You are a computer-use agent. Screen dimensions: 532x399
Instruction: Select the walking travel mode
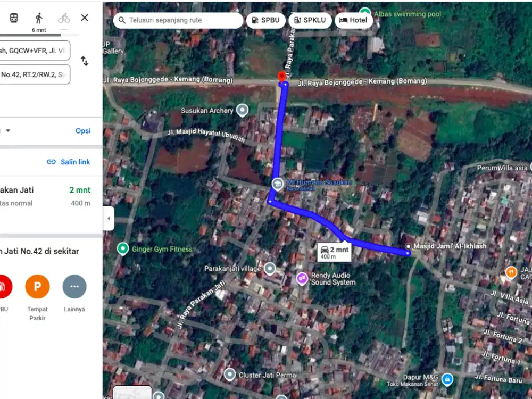pyautogui.click(x=38, y=18)
